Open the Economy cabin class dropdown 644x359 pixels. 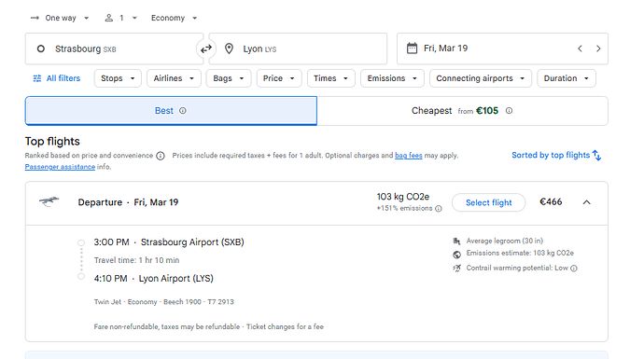tap(175, 18)
